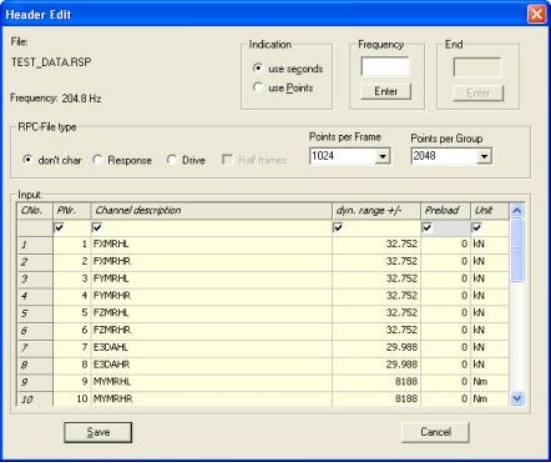
Task: Select row header 1
Action: (x=35, y=244)
